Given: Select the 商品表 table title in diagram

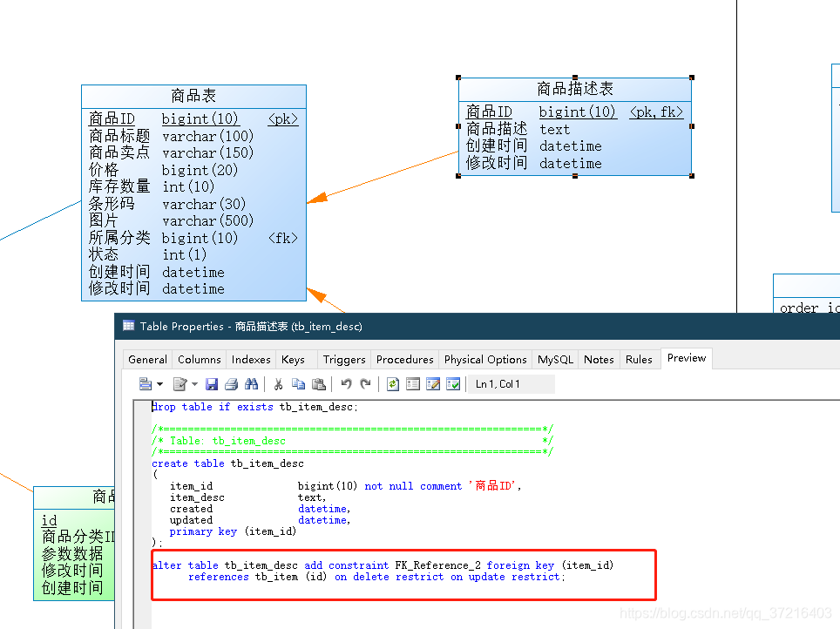Looking at the screenshot, I should pos(193,96).
